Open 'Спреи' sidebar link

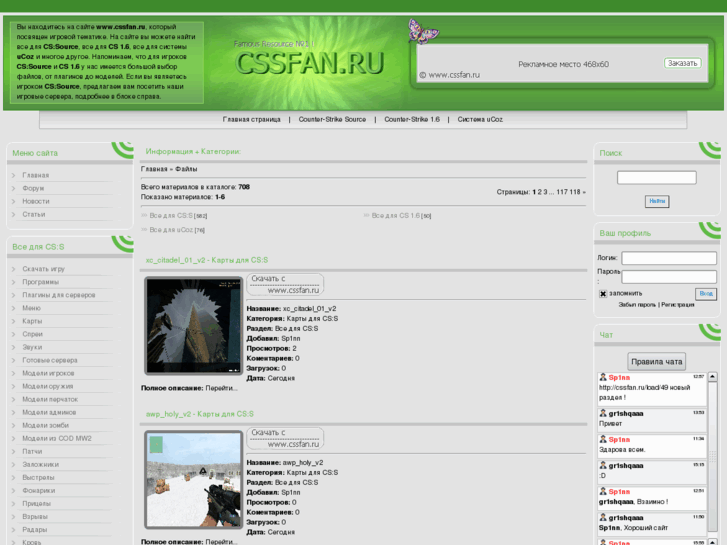32,334
